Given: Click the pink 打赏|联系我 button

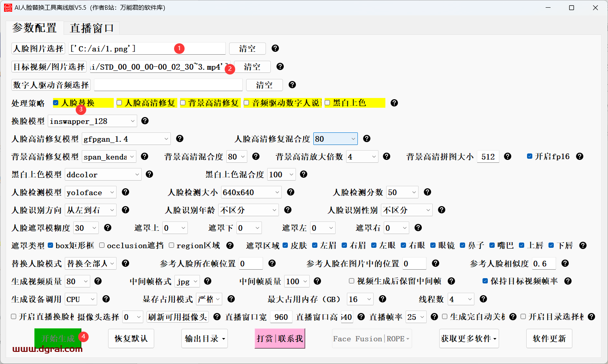Looking at the screenshot, I should (280, 338).
